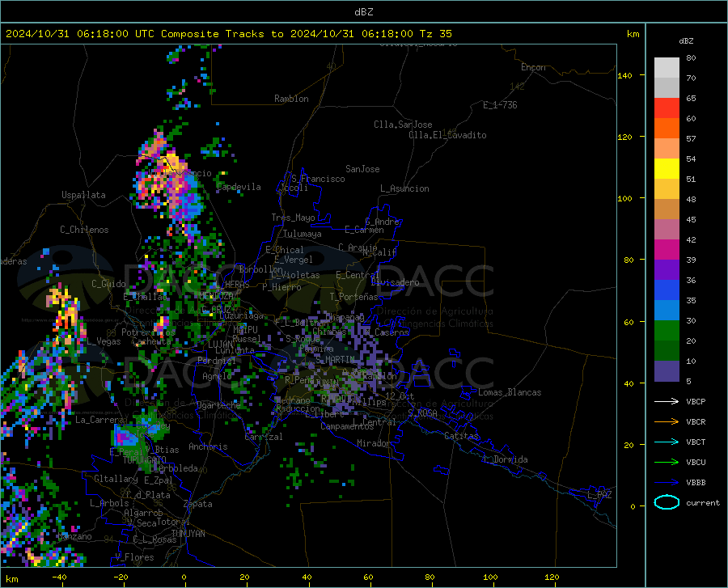Click the E_1-736 label
Viewport: 728px width, 588px height.
pyautogui.click(x=500, y=105)
